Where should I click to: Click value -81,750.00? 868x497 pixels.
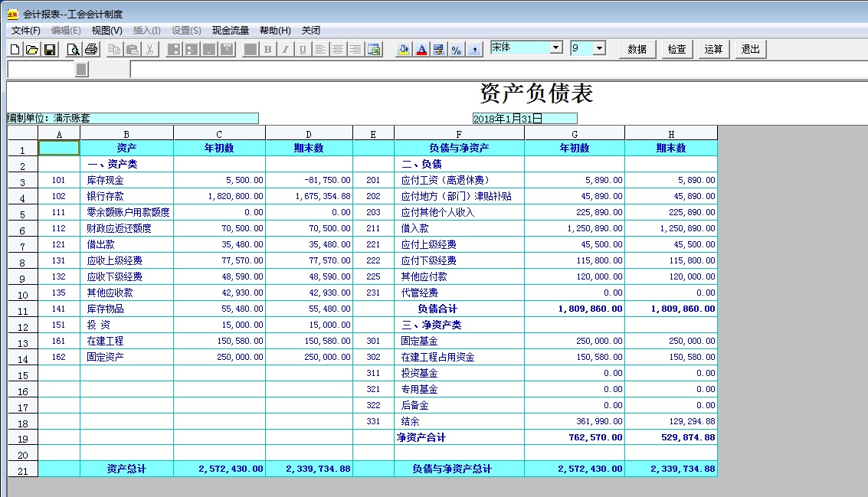tap(309, 181)
